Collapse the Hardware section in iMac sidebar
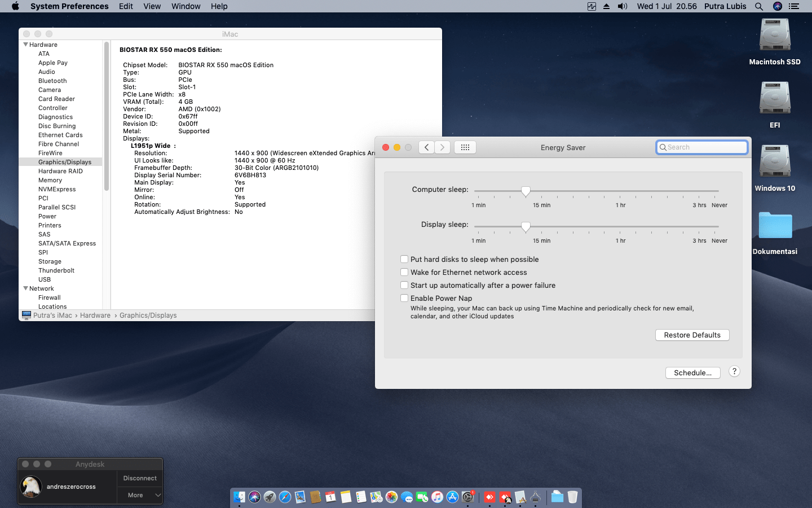Viewport: 812px width, 508px height. pyautogui.click(x=25, y=45)
